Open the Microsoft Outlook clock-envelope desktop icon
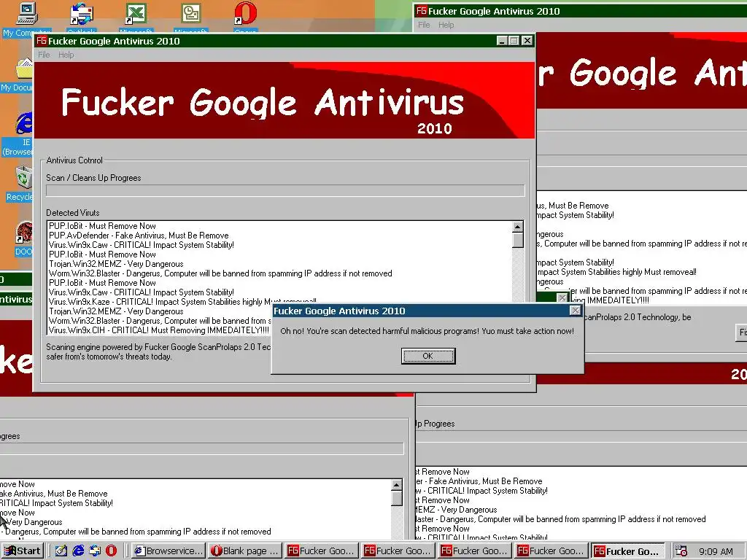 pyautogui.click(x=190, y=13)
